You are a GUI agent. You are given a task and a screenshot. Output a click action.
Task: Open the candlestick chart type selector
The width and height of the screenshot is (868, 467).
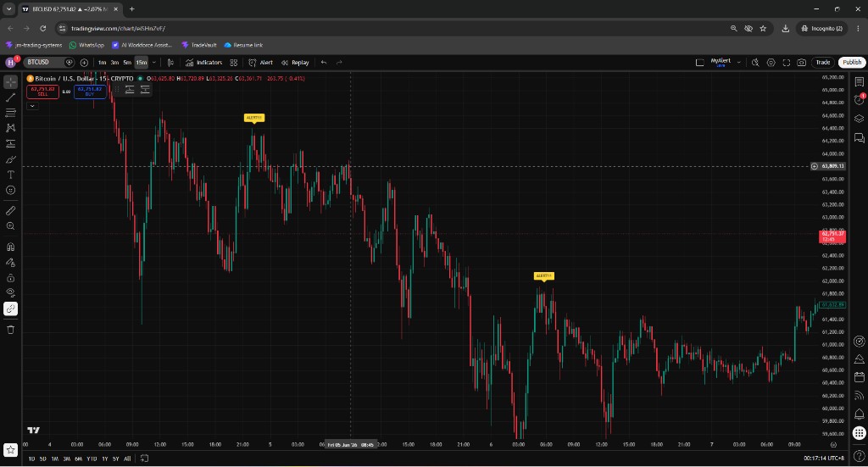pyautogui.click(x=170, y=63)
